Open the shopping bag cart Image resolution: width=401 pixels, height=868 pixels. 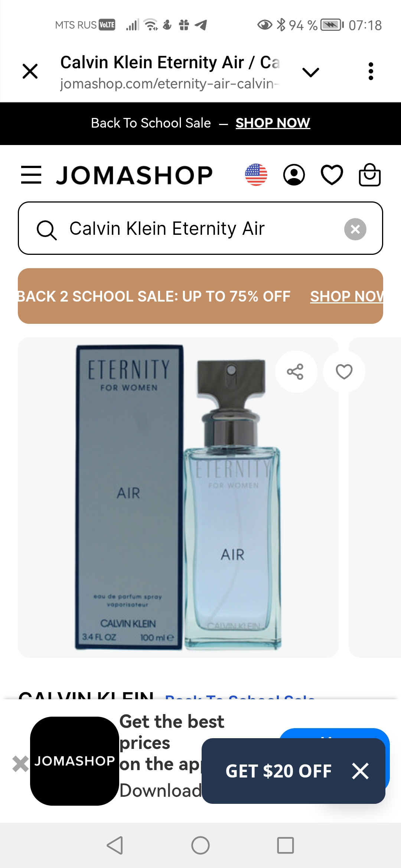pyautogui.click(x=369, y=175)
